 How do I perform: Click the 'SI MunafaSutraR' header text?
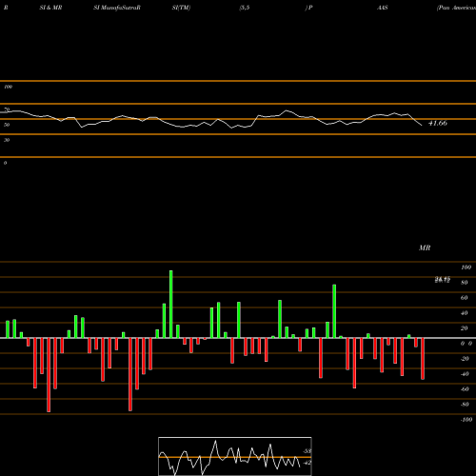click(x=117, y=8)
